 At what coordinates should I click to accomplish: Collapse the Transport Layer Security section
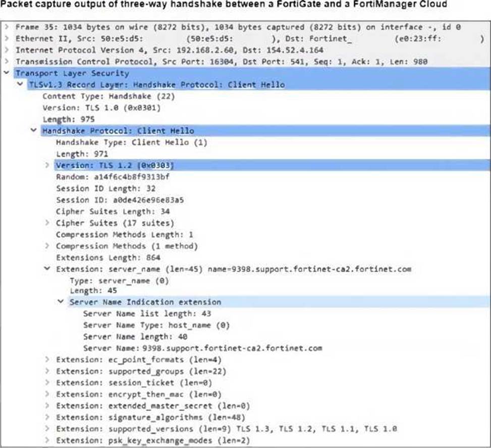6,73
